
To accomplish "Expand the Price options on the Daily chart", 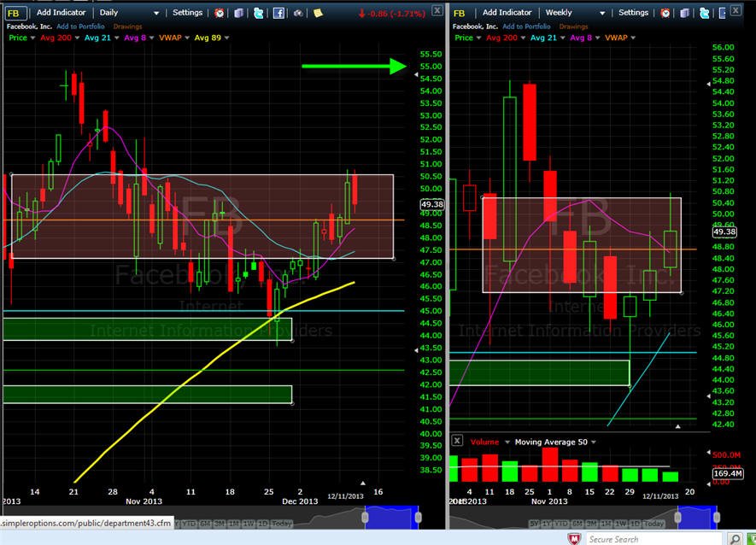I will tap(32, 38).
